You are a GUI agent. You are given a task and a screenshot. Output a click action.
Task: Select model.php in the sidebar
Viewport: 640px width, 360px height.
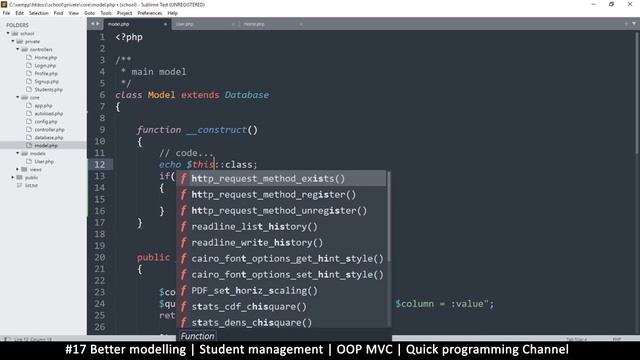click(46, 146)
